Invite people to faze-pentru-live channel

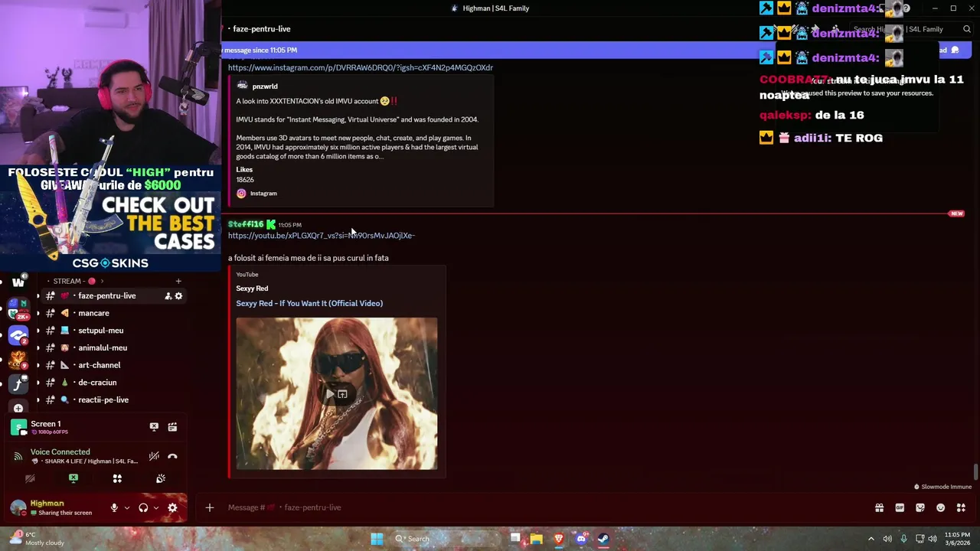tap(168, 296)
